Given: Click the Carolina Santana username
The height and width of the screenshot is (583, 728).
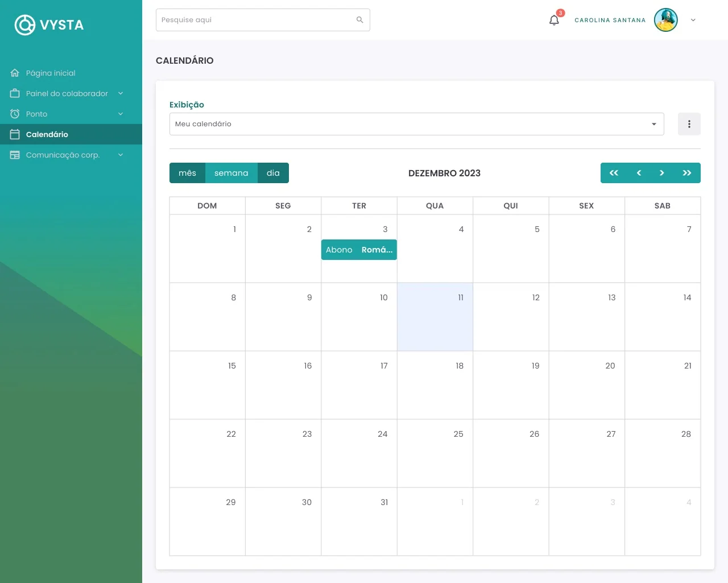Looking at the screenshot, I should (610, 20).
